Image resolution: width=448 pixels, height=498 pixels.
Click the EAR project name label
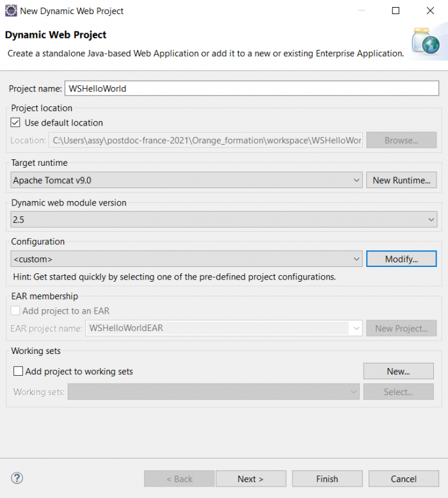(x=46, y=328)
